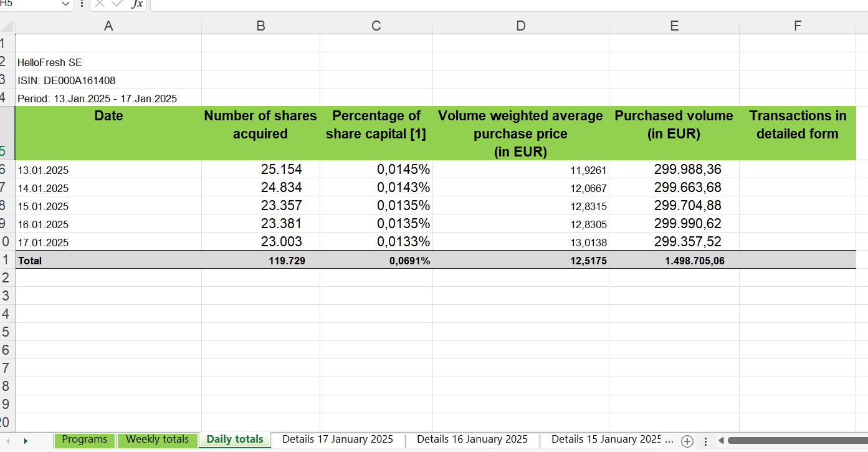Click the Cancel X formula icon
The image size is (868, 452).
click(x=100, y=4)
